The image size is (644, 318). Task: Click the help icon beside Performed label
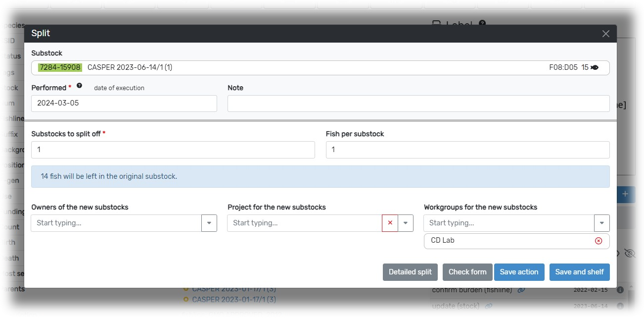pyautogui.click(x=79, y=86)
